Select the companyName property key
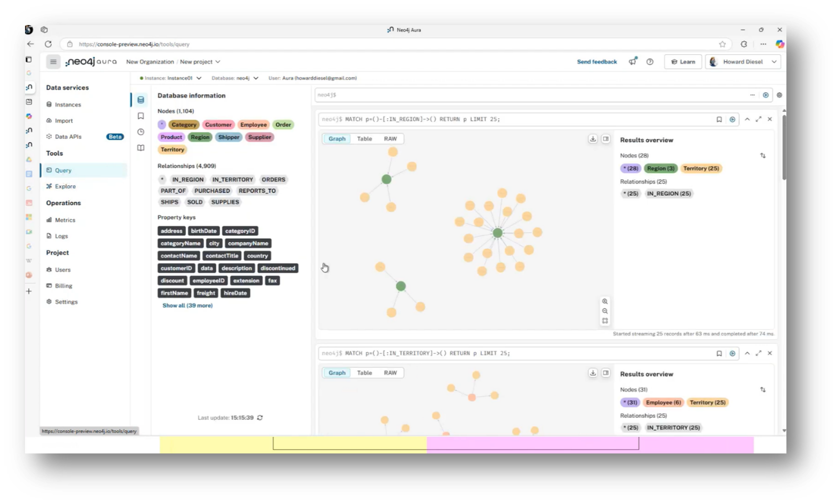 tap(248, 244)
